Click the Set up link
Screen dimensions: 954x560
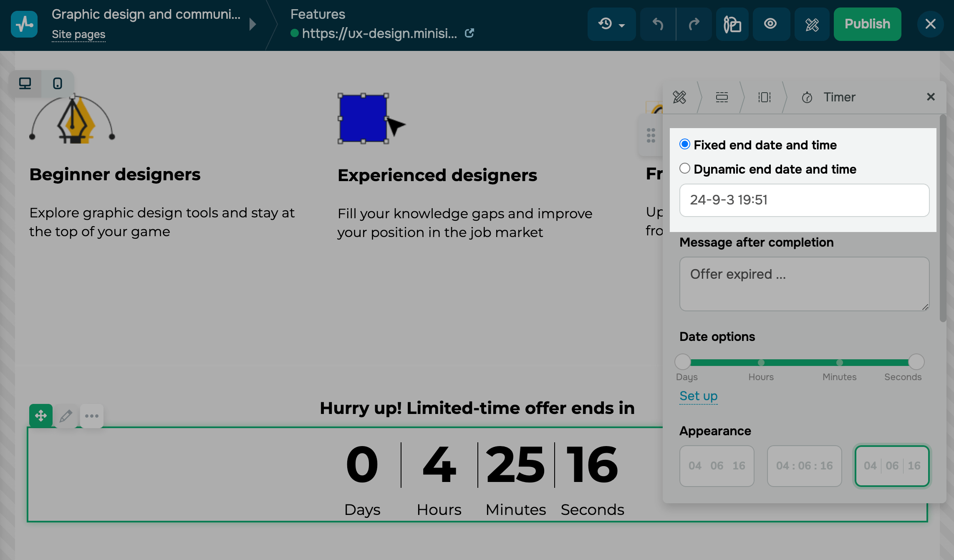698,395
